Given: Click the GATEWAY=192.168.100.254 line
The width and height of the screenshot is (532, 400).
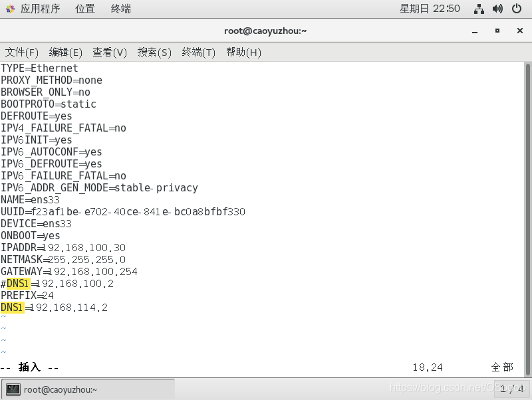Looking at the screenshot, I should (x=69, y=271).
